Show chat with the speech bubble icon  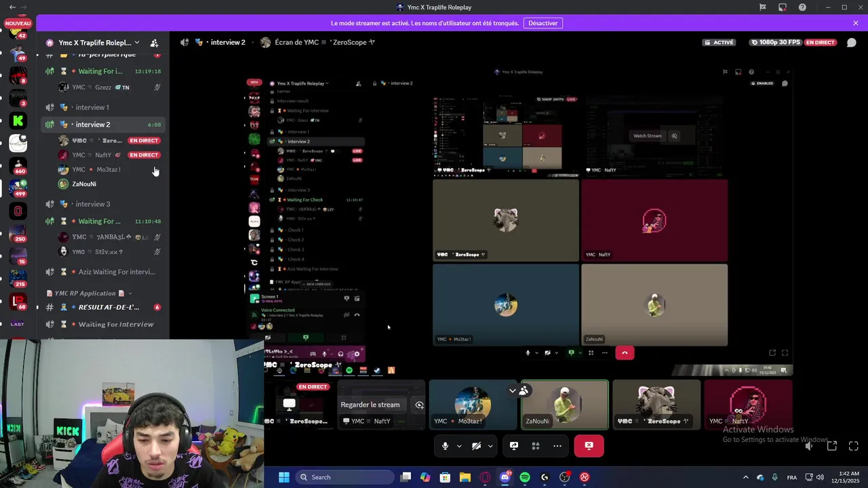(852, 42)
